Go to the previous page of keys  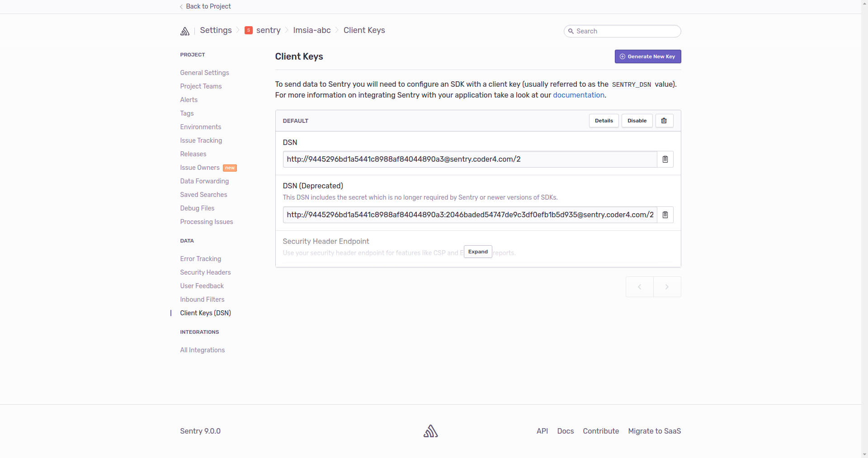(x=639, y=287)
